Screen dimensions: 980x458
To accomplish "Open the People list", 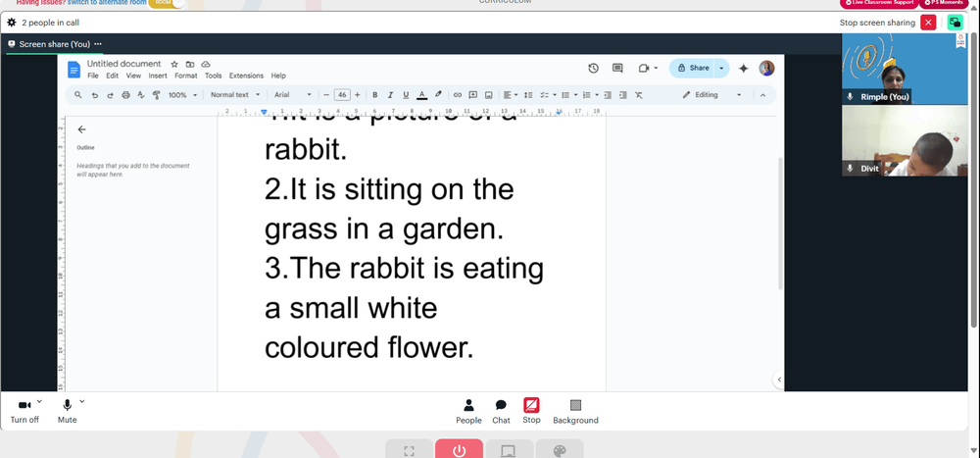I will tap(468, 412).
